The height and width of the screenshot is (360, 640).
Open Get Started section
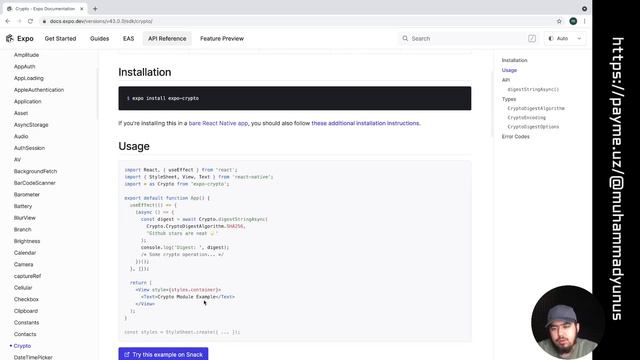click(x=60, y=38)
